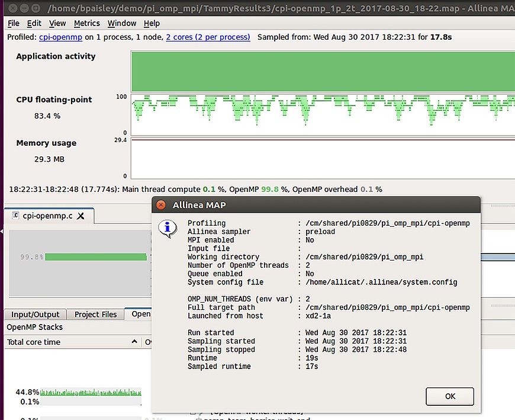This screenshot has height=420, width=515.
Task: Select the cpi-openmp.c file tab
Action: click(49, 216)
